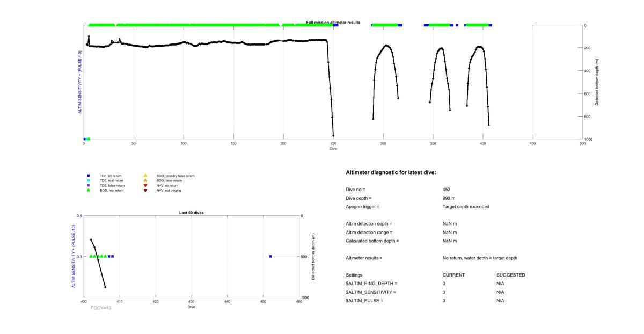Click 'Altimeter diagnostic for latest dive:' heading

[391, 172]
